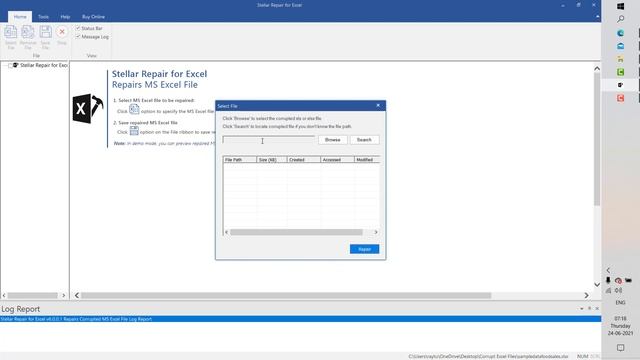
Task: Click the tree panel scroll right arrow
Action: pyautogui.click(x=64, y=295)
